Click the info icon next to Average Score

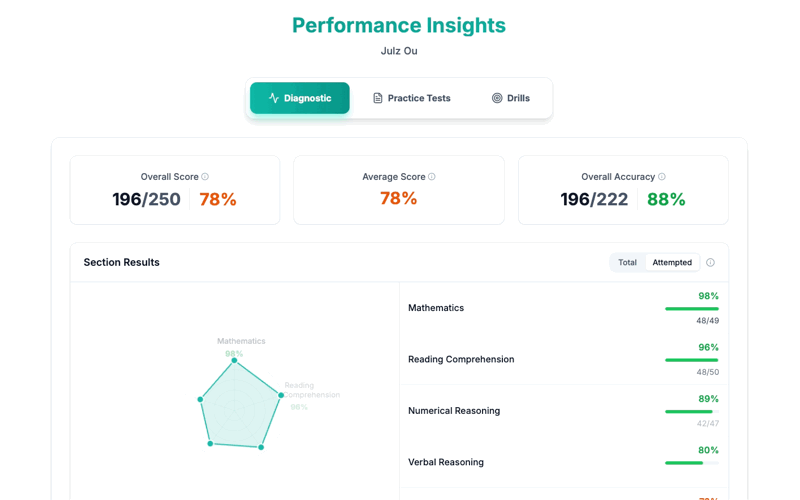coord(432,177)
